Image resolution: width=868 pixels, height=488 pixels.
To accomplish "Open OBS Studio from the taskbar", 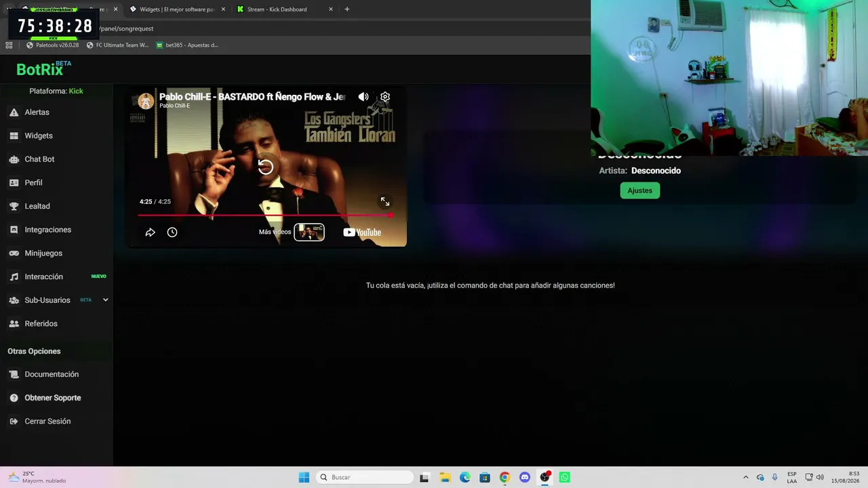I will point(545,477).
